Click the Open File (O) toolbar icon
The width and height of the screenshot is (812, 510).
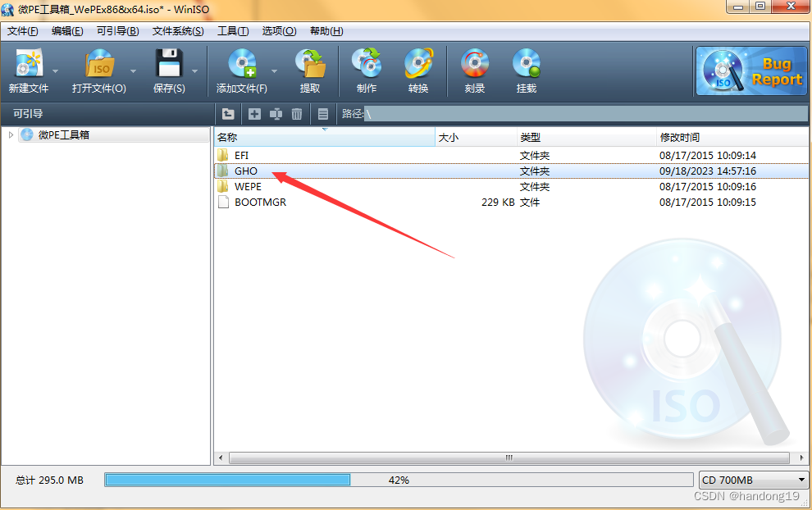click(99, 63)
